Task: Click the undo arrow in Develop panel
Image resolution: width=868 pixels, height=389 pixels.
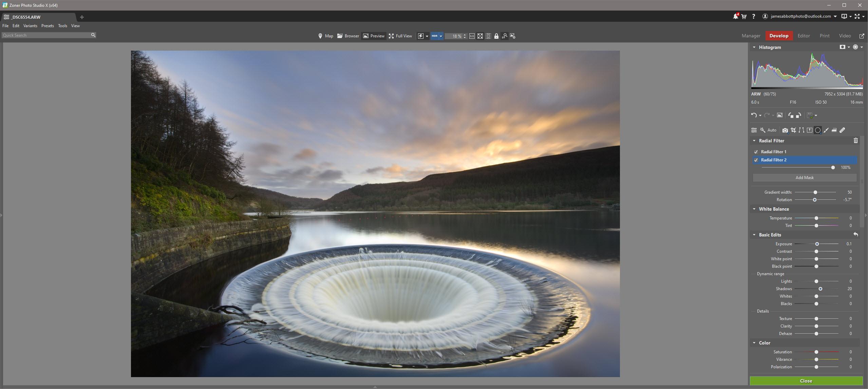Action: tap(754, 115)
